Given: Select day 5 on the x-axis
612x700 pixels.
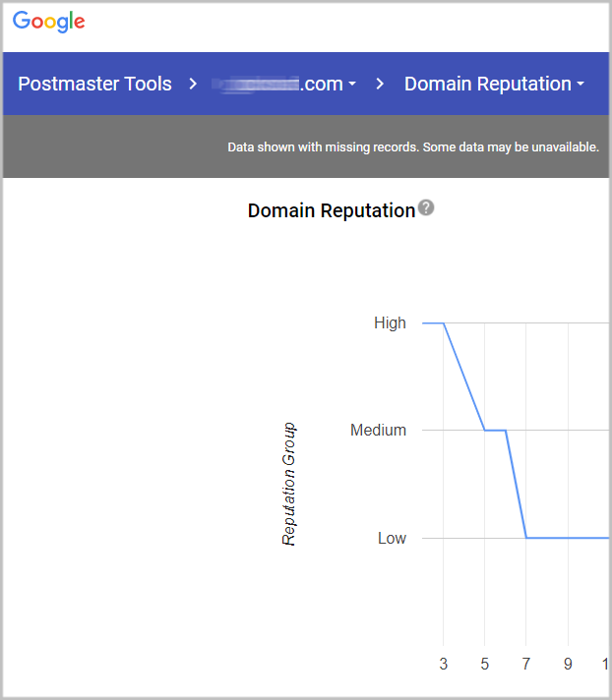Looking at the screenshot, I should 485,665.
